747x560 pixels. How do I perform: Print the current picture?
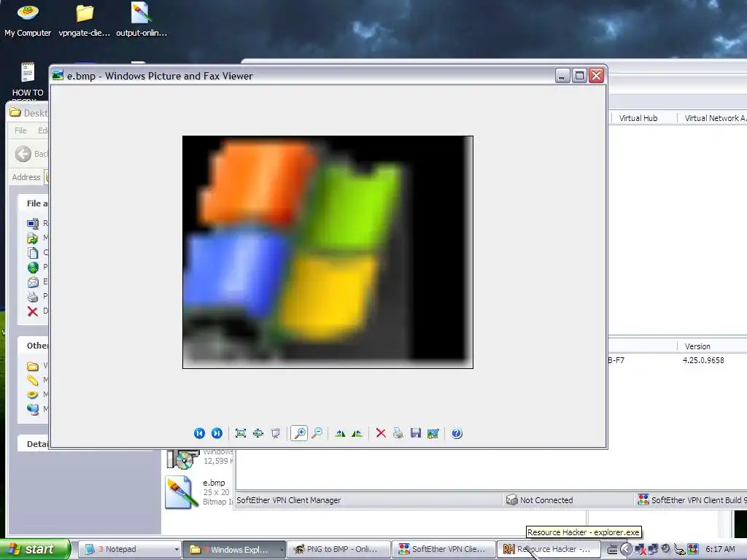click(x=398, y=433)
